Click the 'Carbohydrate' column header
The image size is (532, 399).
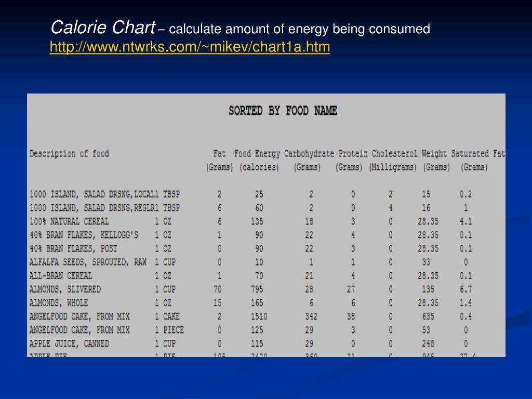(x=309, y=154)
